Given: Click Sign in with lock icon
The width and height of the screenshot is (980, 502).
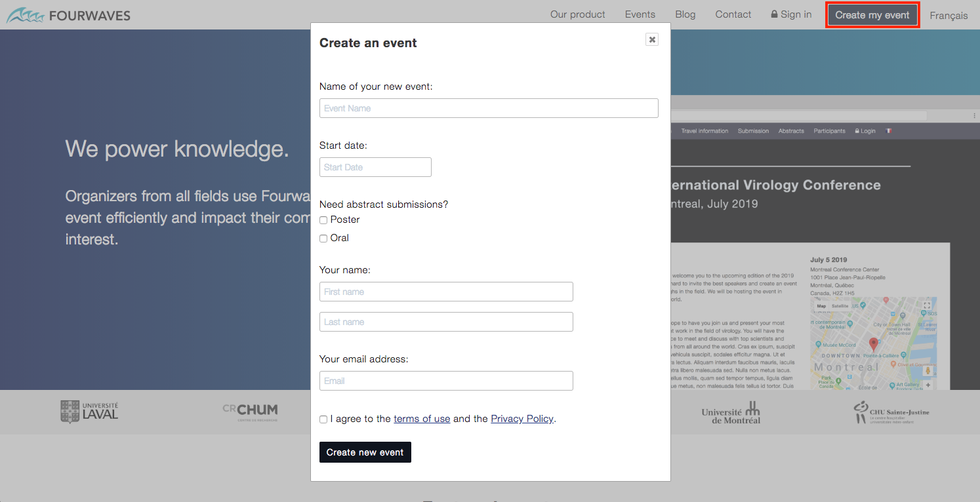Looking at the screenshot, I should (791, 14).
